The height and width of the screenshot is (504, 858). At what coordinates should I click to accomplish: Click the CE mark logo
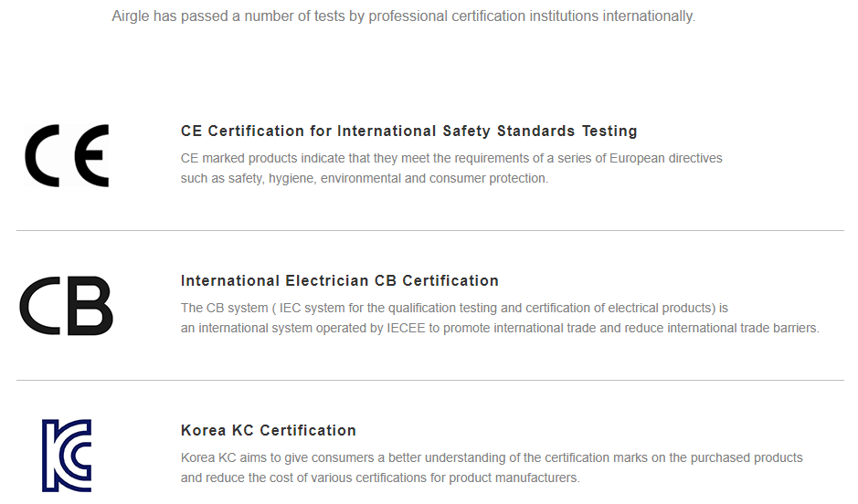67,156
